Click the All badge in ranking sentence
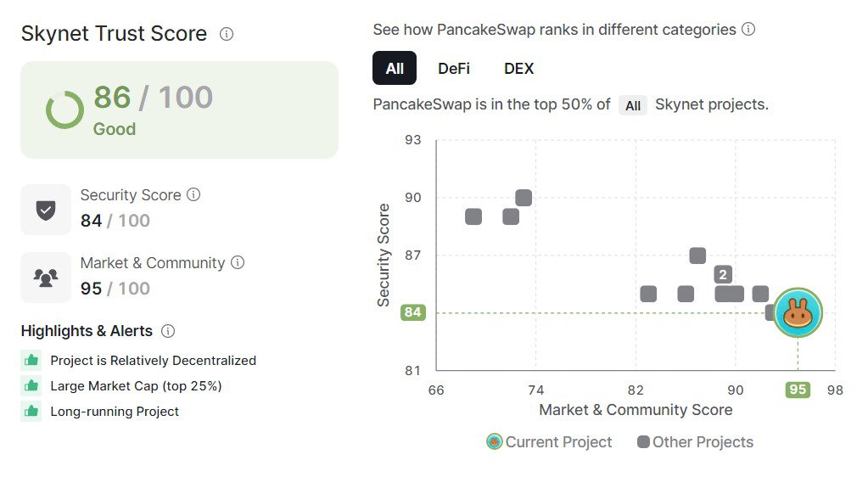This screenshot has height=477, width=868. [633, 105]
